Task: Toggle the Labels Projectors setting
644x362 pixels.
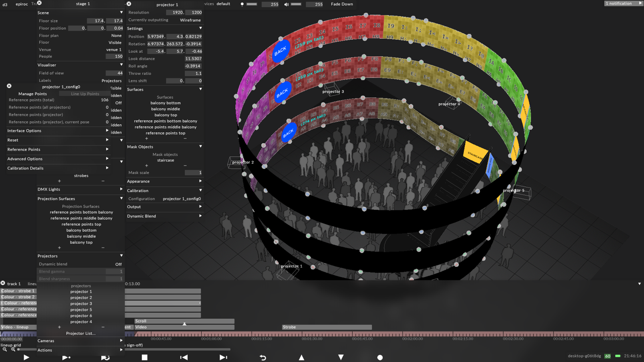Action: [x=80, y=80]
